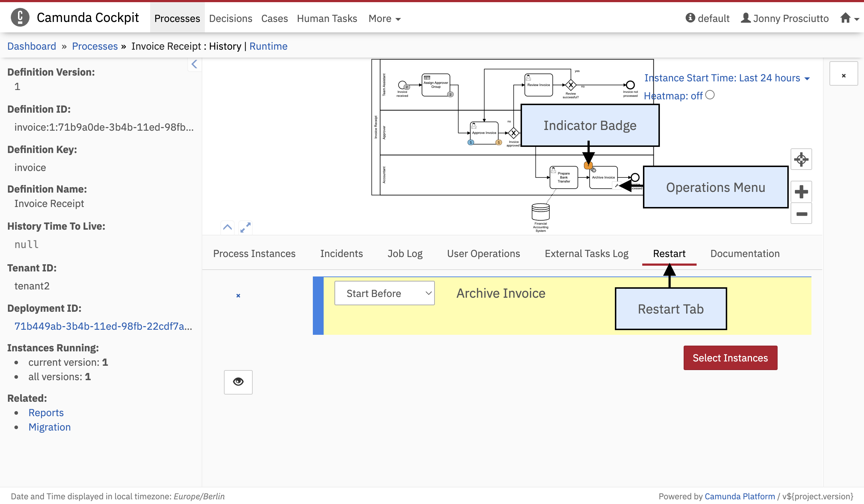Switch to the External Tasks Log tab

586,253
